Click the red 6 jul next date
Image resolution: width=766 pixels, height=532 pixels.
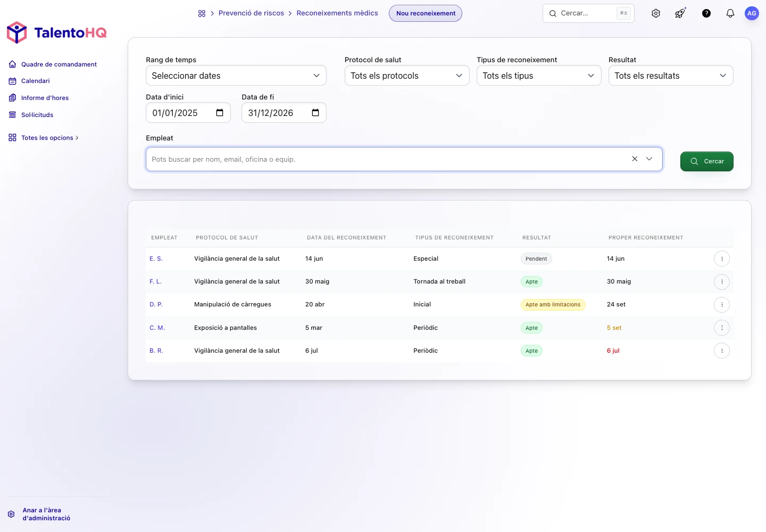613,351
